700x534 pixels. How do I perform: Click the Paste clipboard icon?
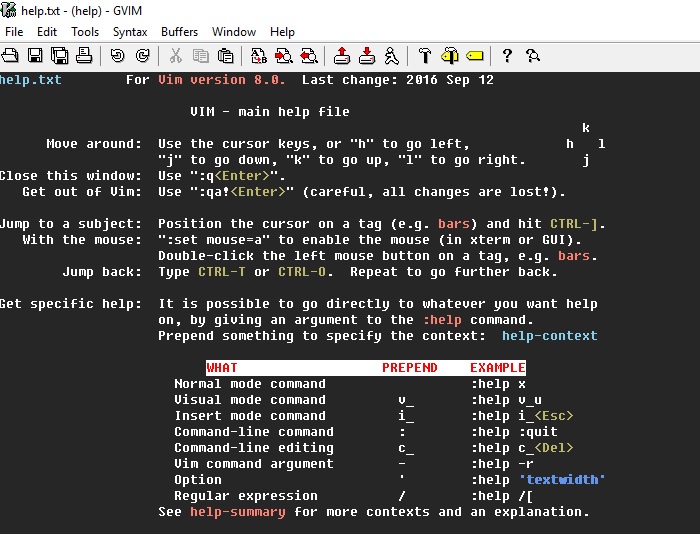(225, 56)
